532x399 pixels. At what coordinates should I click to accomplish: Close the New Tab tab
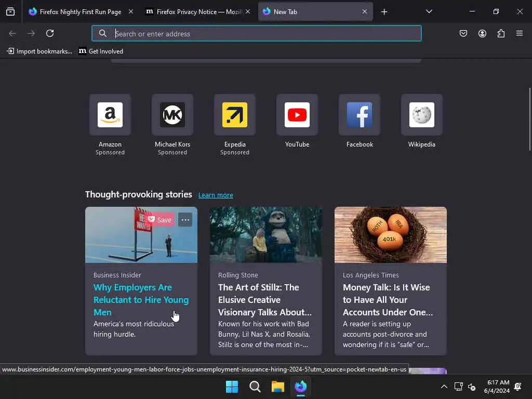(x=365, y=11)
